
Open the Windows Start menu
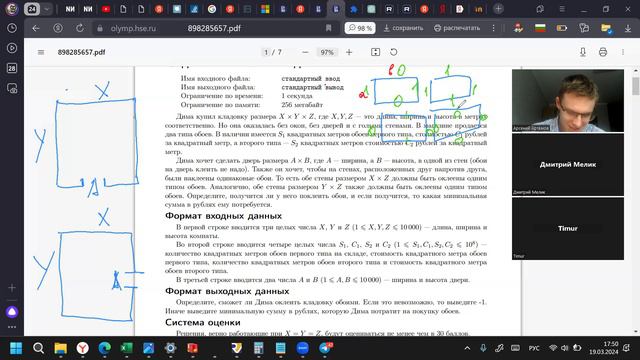pyautogui.click(x=16, y=348)
